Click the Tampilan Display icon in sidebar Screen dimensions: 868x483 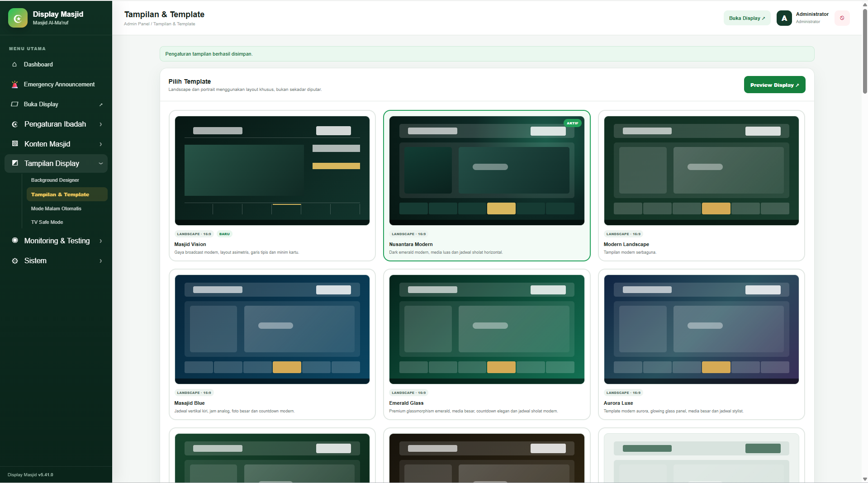coord(15,163)
